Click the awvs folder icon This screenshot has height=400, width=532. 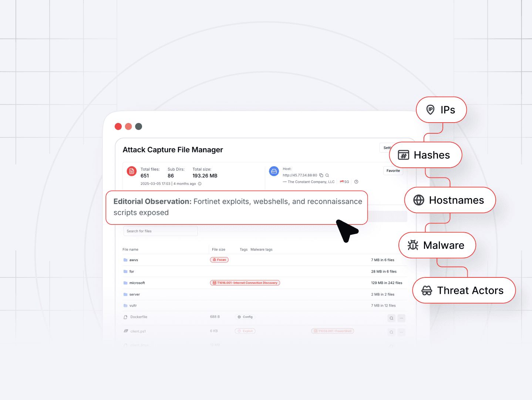click(125, 260)
